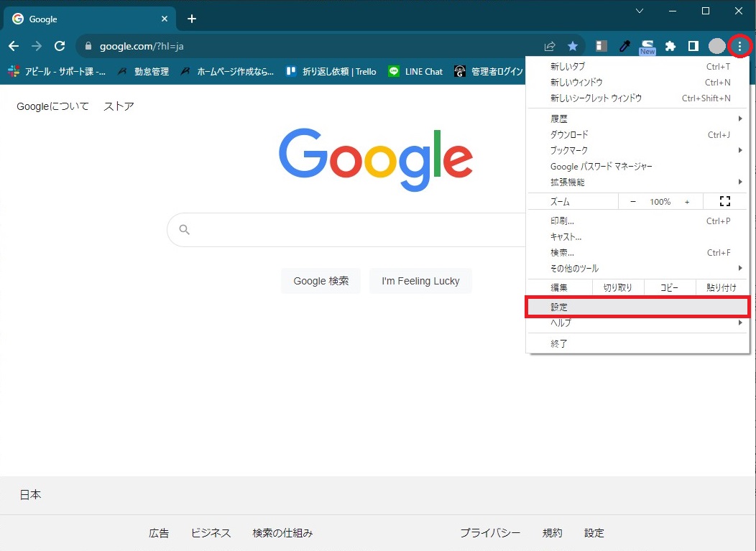The height and width of the screenshot is (551, 756).
Task: Expand the その他のツール submenu
Action: [x=637, y=269]
